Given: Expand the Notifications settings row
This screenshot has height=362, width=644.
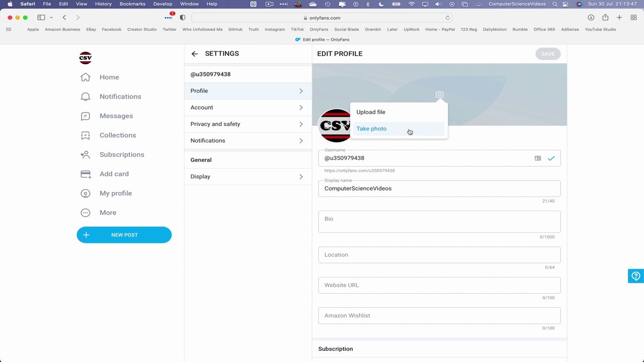Looking at the screenshot, I should pos(248,141).
